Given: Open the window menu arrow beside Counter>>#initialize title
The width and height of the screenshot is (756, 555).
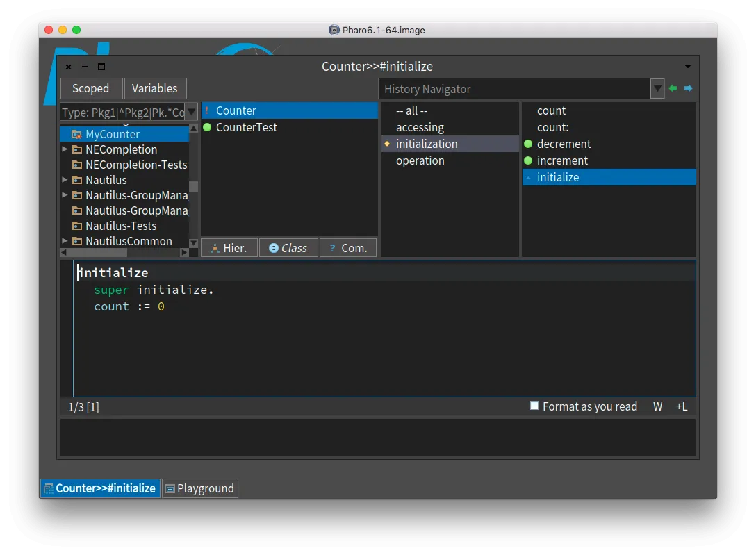Looking at the screenshot, I should [x=687, y=67].
